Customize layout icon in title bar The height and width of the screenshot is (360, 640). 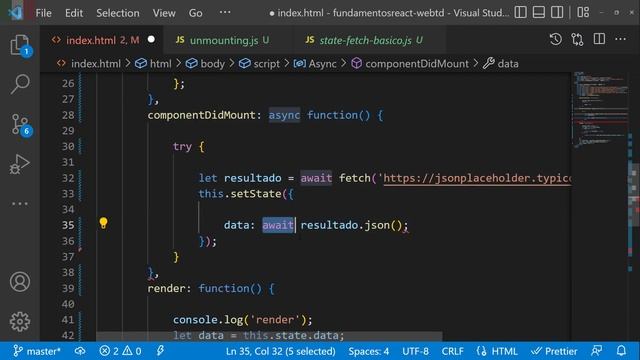click(583, 13)
